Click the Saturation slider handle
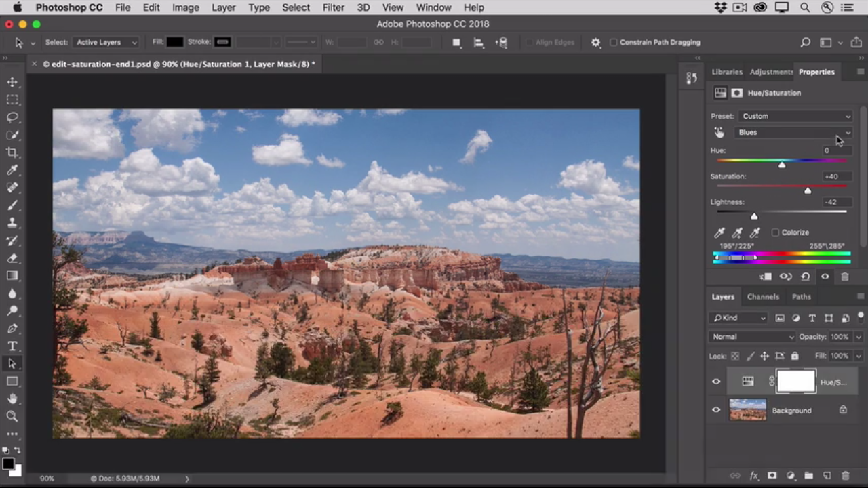This screenshot has width=868, height=488. (x=808, y=191)
